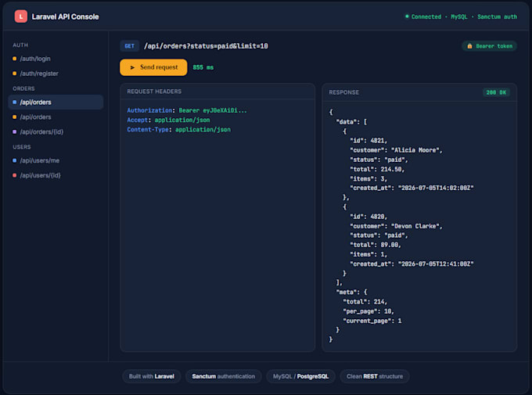Click the "id": 4821 line
The image size is (532, 395).
pos(368,141)
